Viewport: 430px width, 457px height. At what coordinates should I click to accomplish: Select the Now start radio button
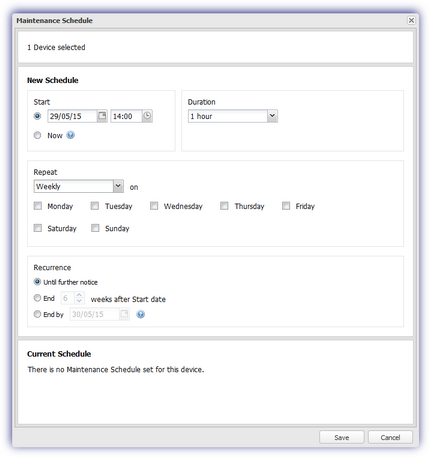37,135
